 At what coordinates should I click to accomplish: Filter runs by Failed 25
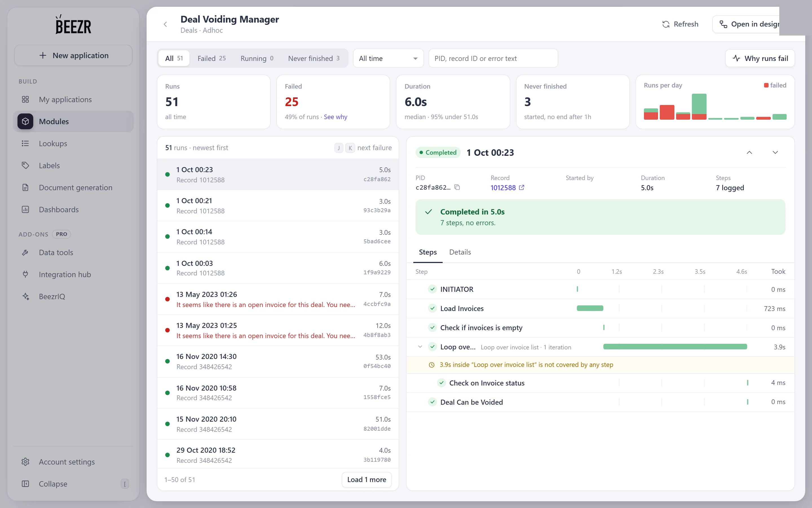click(211, 58)
